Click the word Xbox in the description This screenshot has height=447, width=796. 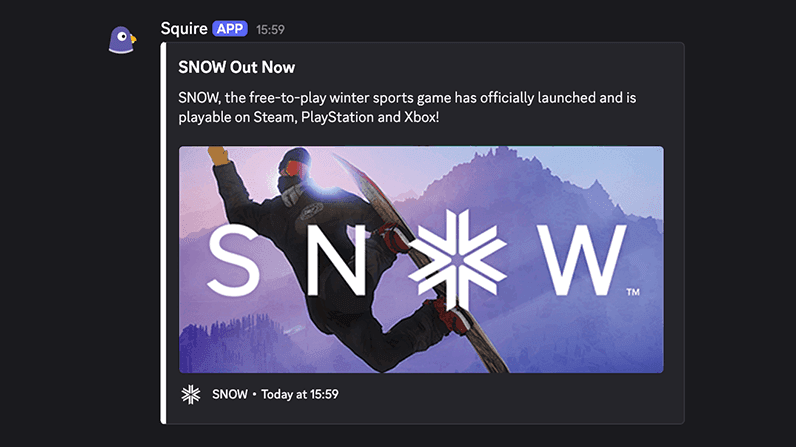pos(421,117)
